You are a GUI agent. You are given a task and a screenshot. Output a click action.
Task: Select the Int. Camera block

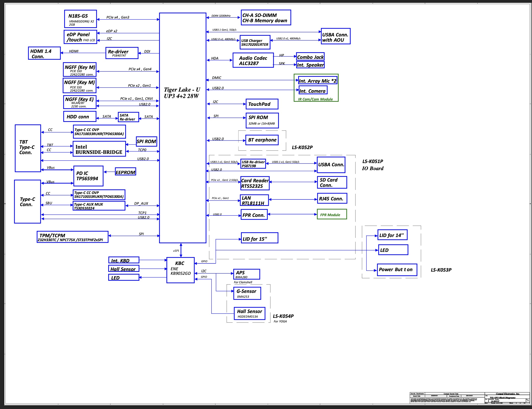313,90
